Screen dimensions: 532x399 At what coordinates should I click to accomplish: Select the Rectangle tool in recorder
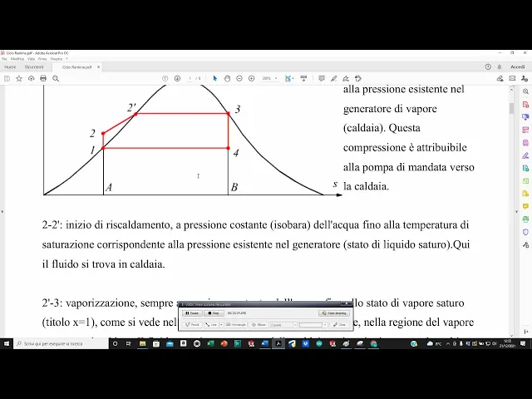(x=236, y=325)
